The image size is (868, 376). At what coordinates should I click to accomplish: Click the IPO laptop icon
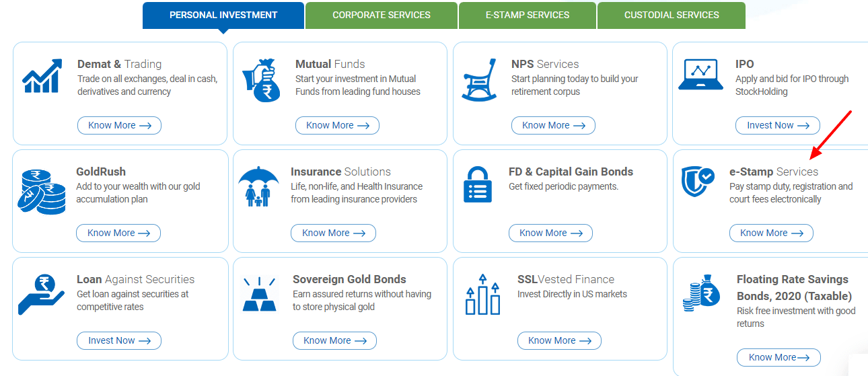(700, 74)
